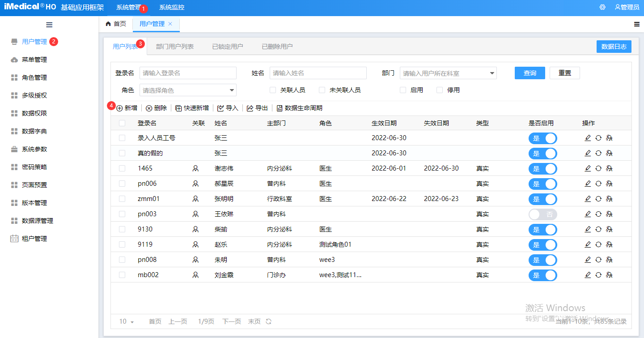This screenshot has width=644, height=338.
Task: Open 密码策略 in the sidebar
Action: 34,167
